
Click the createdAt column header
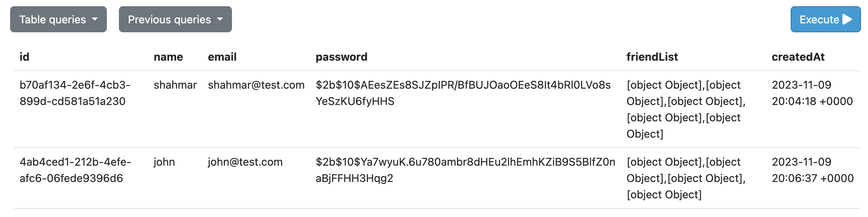798,57
